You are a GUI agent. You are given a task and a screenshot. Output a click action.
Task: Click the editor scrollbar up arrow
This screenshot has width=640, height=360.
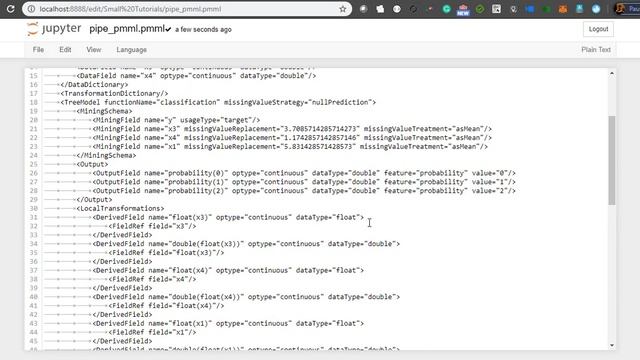pyautogui.click(x=611, y=73)
